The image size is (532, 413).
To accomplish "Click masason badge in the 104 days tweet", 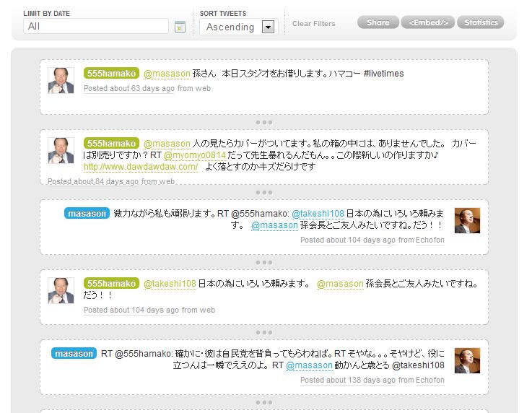I will tap(87, 214).
